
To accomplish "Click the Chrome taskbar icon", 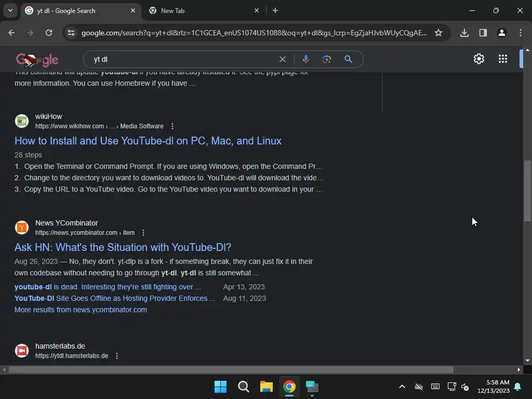I will (289, 387).
